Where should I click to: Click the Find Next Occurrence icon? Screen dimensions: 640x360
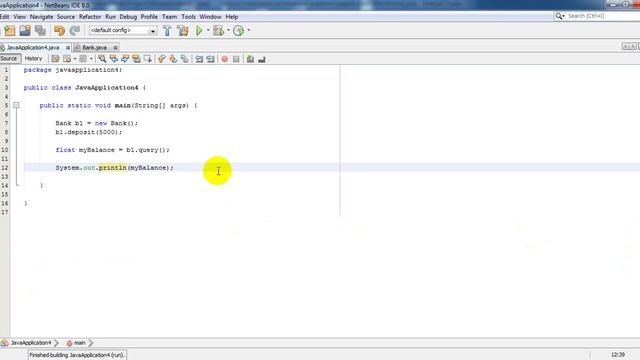125,59
